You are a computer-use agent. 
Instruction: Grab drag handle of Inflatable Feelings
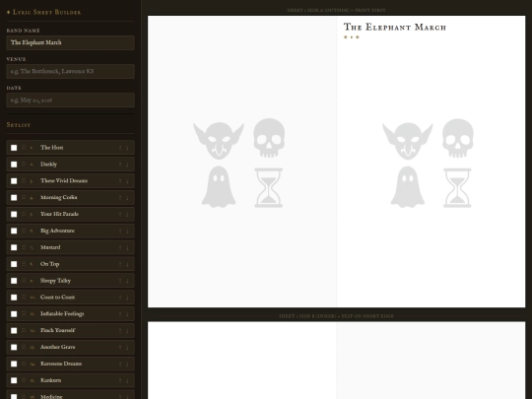coord(24,314)
